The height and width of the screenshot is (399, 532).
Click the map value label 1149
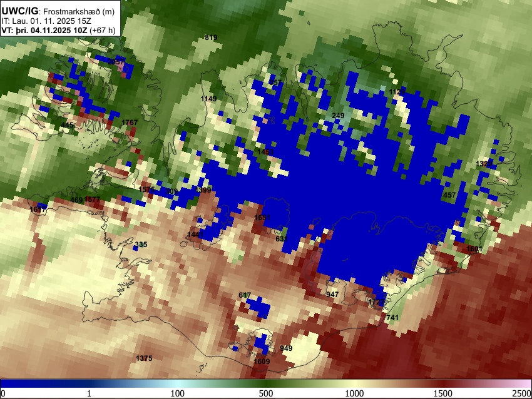(x=208, y=99)
